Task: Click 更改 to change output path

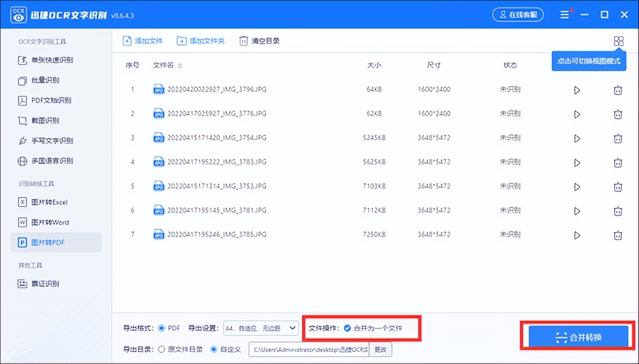Action: click(380, 349)
